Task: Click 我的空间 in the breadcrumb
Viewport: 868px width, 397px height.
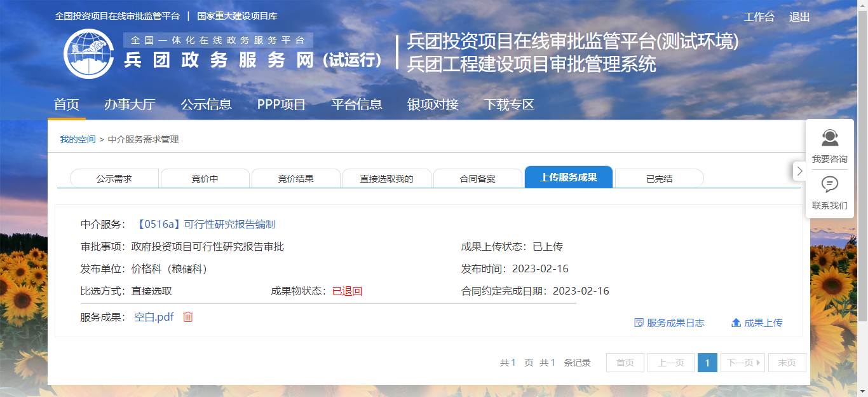Action: pos(78,139)
